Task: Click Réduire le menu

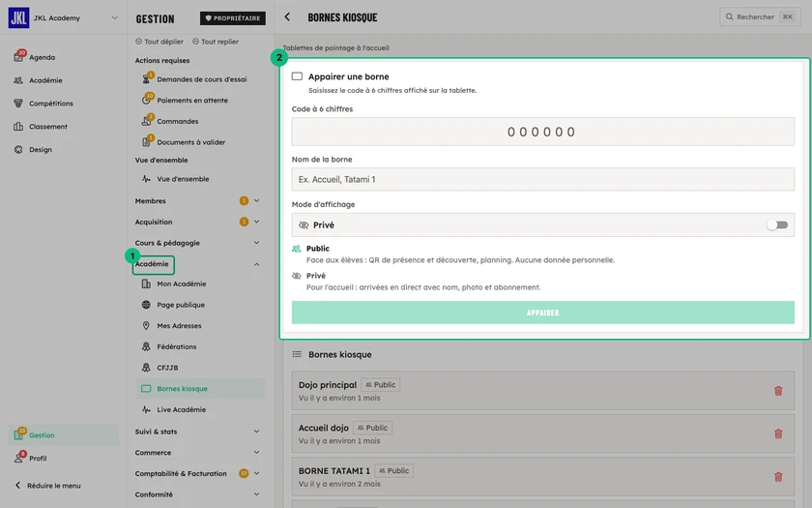Action: 47,486
